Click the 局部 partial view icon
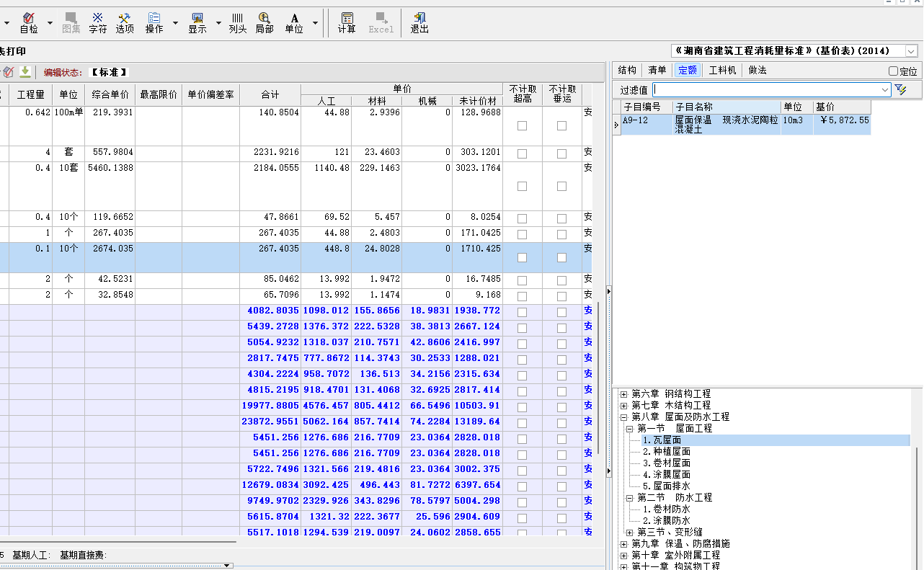This screenshot has width=924, height=570. [265, 22]
